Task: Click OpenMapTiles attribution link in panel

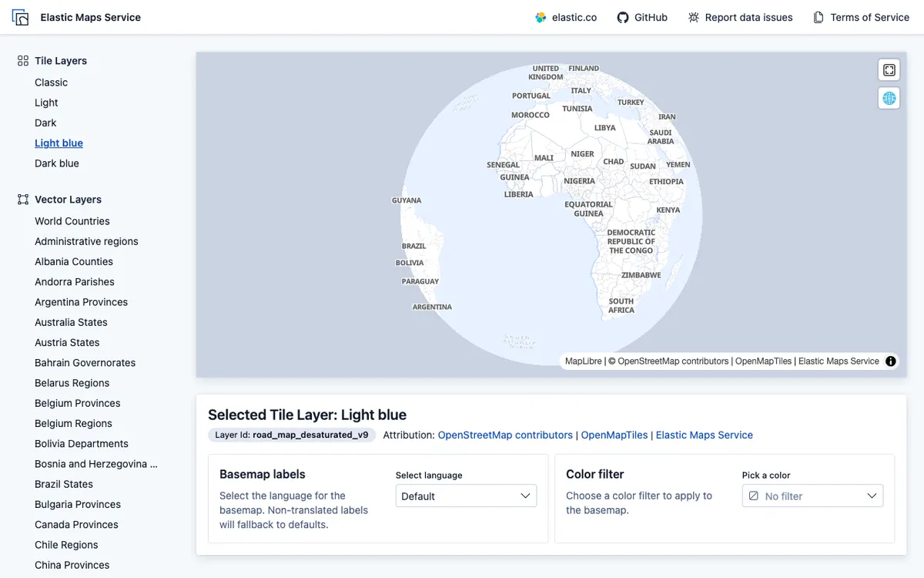Action: point(614,435)
